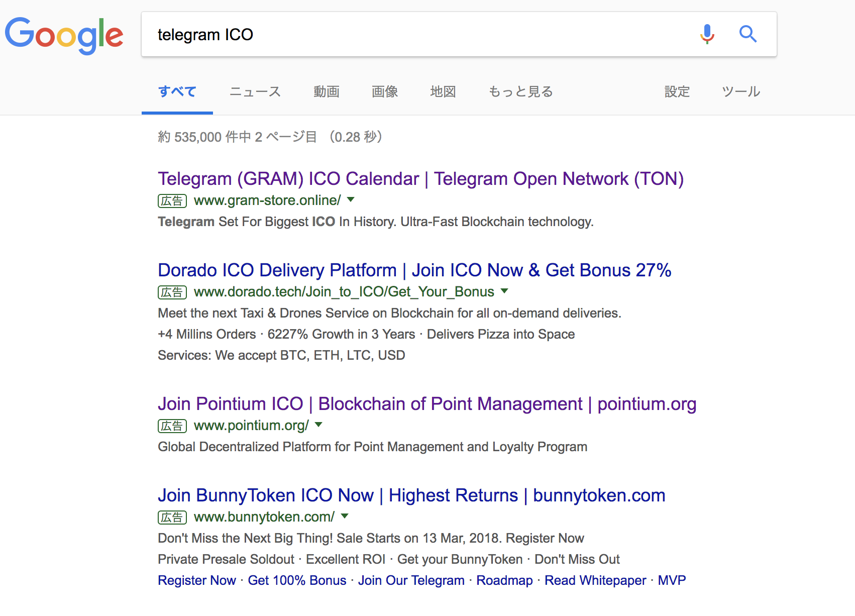Open 設定 settings menu
The width and height of the screenshot is (855, 616).
[x=677, y=92]
